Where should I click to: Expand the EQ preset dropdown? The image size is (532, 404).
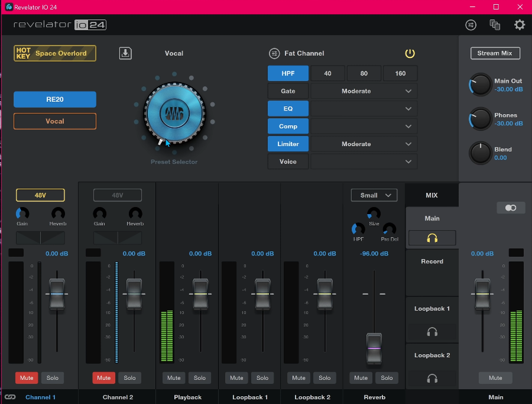coord(364,109)
